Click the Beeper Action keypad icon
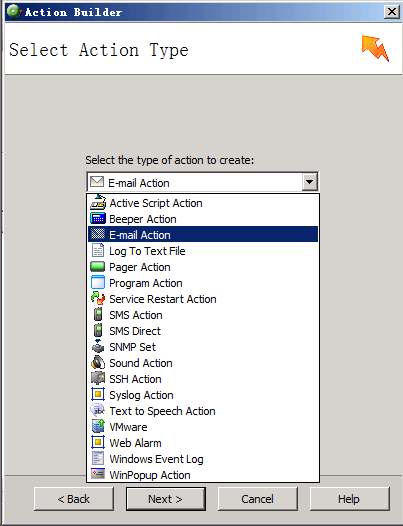 [x=98, y=219]
